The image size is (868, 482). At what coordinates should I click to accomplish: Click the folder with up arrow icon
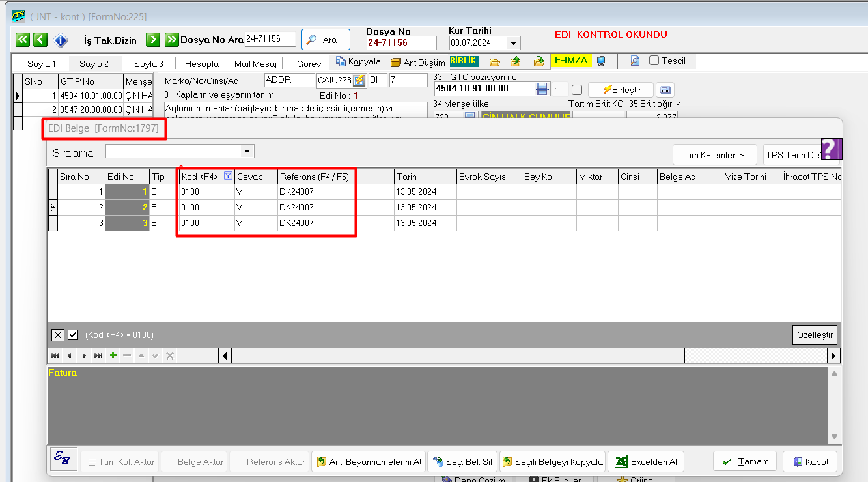coord(516,62)
